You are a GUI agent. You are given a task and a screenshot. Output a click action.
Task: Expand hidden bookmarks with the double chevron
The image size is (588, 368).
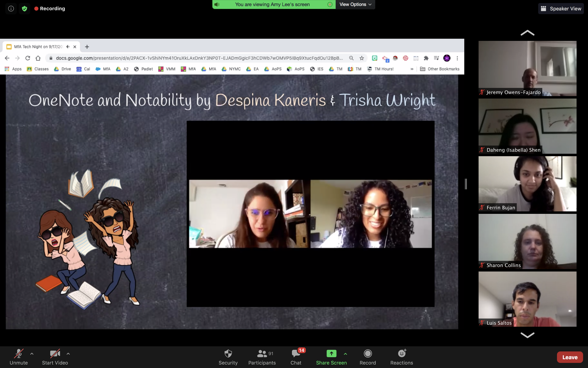pos(412,69)
